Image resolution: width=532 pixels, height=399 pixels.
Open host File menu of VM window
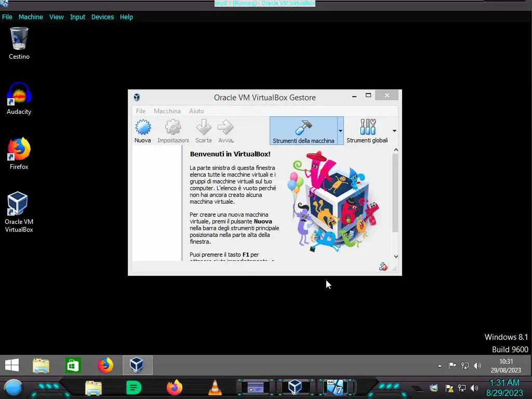tap(7, 17)
